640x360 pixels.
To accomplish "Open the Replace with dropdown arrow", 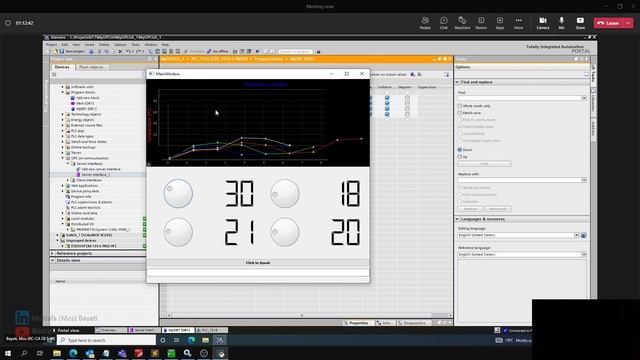I will tap(584, 180).
